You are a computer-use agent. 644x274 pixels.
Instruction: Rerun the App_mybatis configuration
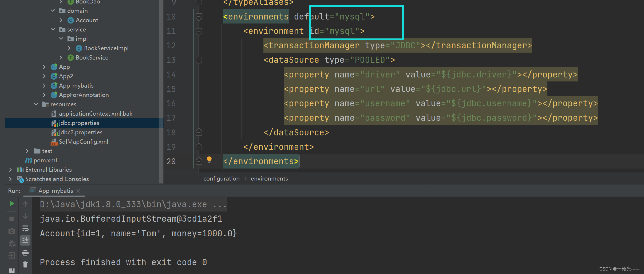tap(12, 203)
